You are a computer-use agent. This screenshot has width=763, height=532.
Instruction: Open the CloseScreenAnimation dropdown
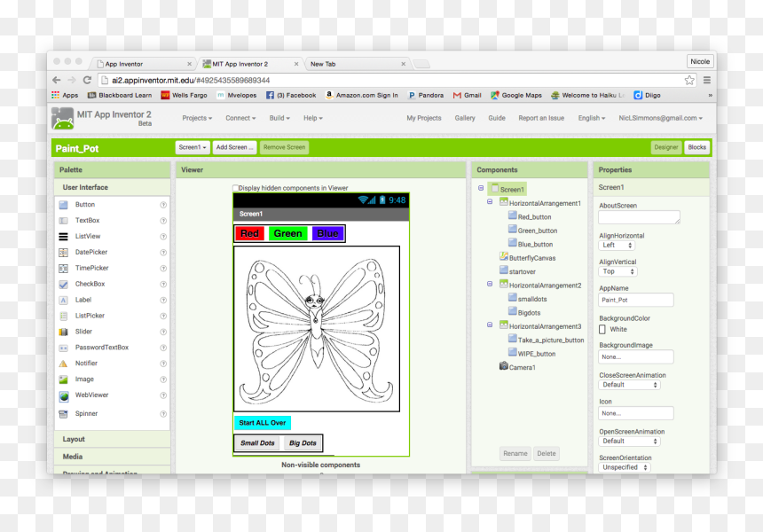[x=629, y=385]
